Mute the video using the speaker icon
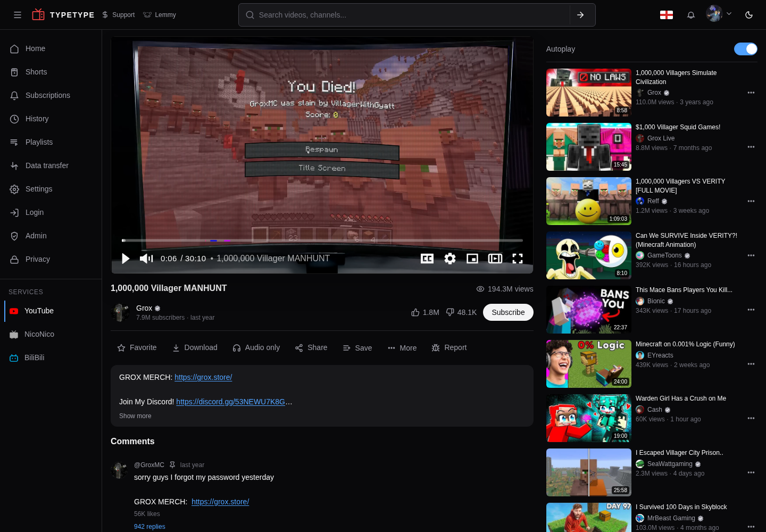Image resolution: width=766 pixels, height=532 pixels. pos(146,259)
